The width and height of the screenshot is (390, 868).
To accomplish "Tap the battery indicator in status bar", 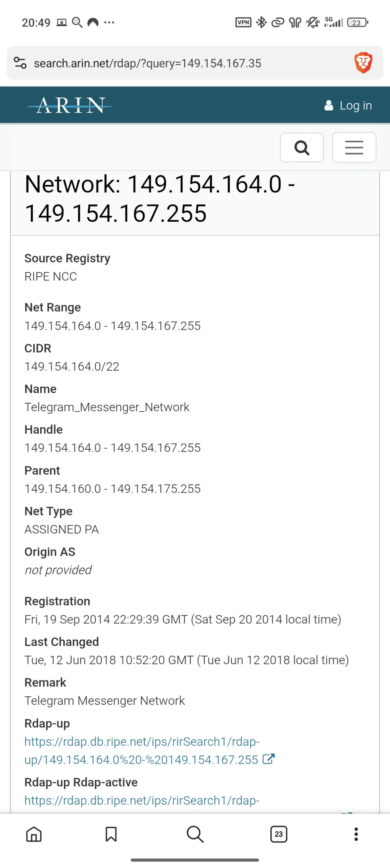I will 357,22.
